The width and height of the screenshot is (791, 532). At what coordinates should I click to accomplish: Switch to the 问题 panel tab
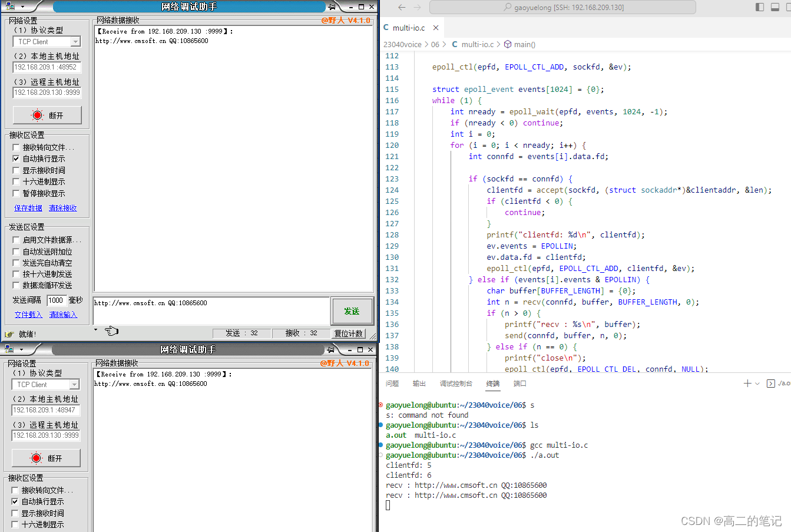[392, 384]
